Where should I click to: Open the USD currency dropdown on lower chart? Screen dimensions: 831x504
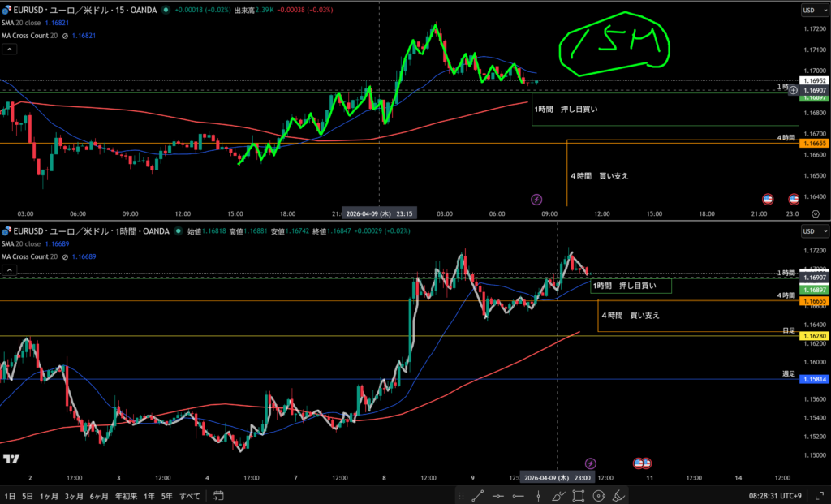click(812, 231)
